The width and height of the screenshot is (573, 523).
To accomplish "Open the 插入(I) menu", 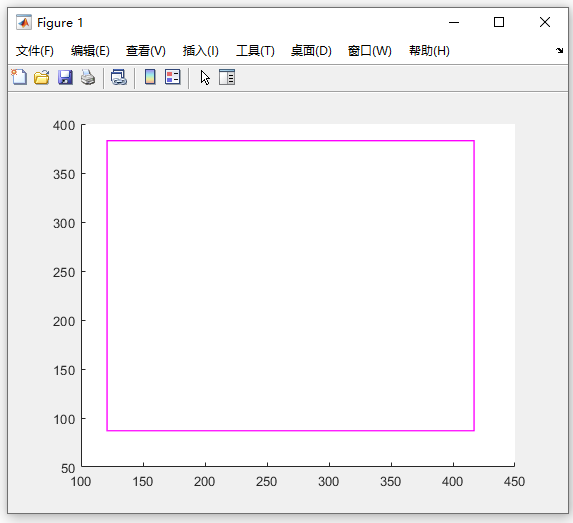I will tap(201, 50).
